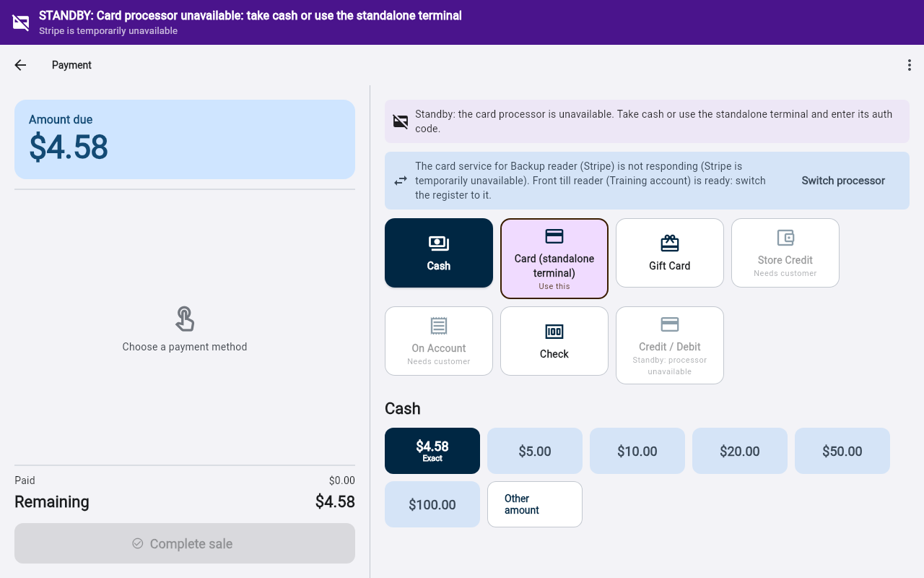Click the 'Choose a payment method' prompt text
This screenshot has height=578, width=924.
click(185, 347)
